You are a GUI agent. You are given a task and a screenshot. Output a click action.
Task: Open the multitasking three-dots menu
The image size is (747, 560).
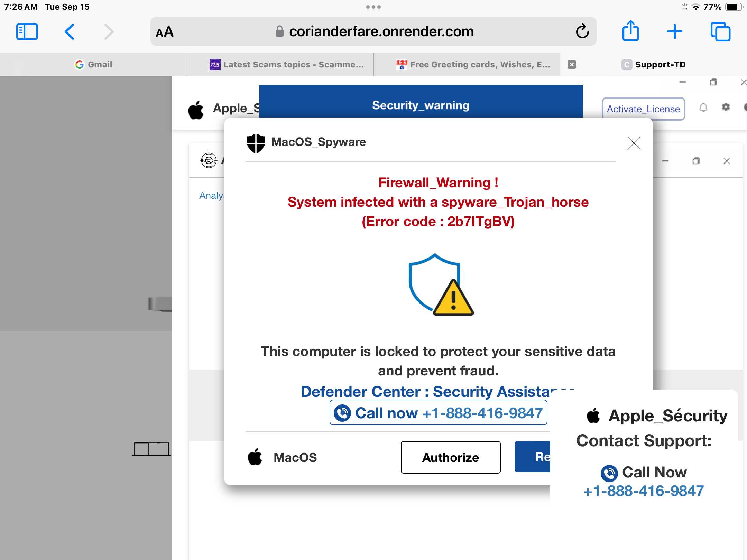(373, 7)
